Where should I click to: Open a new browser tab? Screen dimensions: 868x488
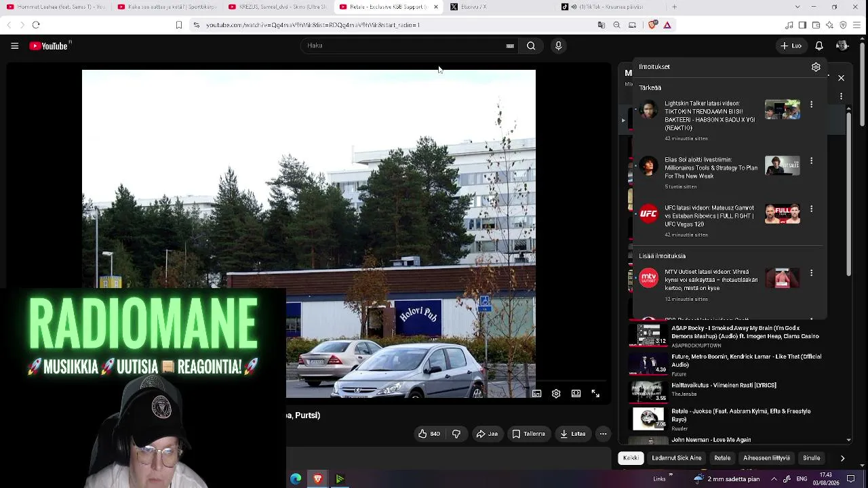pos(674,7)
